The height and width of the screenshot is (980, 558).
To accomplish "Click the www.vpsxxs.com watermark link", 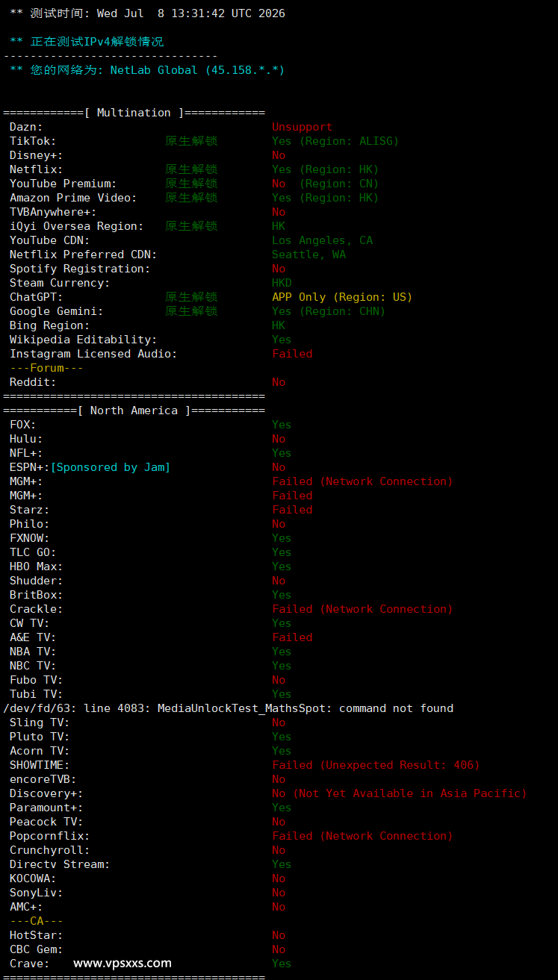I will tap(123, 963).
